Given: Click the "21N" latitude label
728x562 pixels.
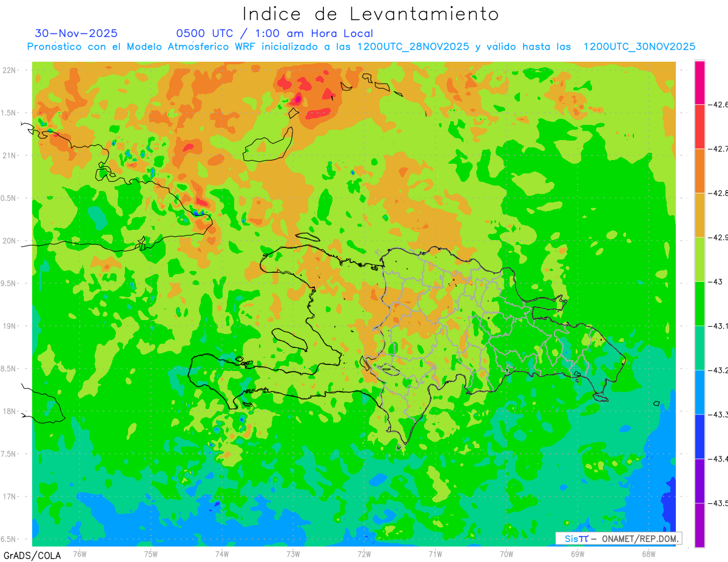Looking at the screenshot, I should [x=10, y=155].
